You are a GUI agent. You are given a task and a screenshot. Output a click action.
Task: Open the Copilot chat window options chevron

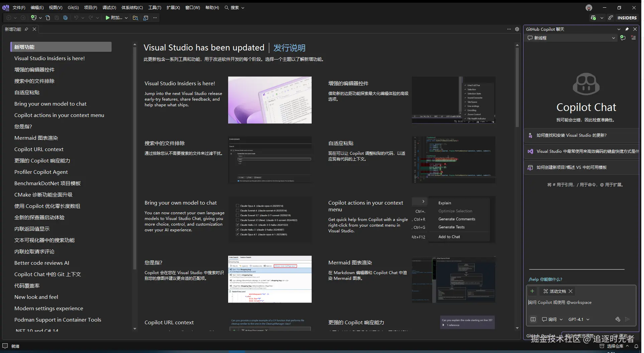(x=619, y=29)
